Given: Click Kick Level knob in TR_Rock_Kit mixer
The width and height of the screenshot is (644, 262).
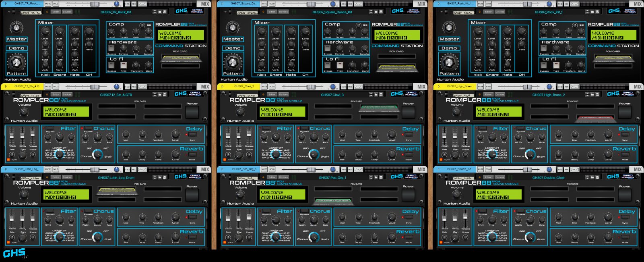Looking at the screenshot, I should click(x=45, y=31).
